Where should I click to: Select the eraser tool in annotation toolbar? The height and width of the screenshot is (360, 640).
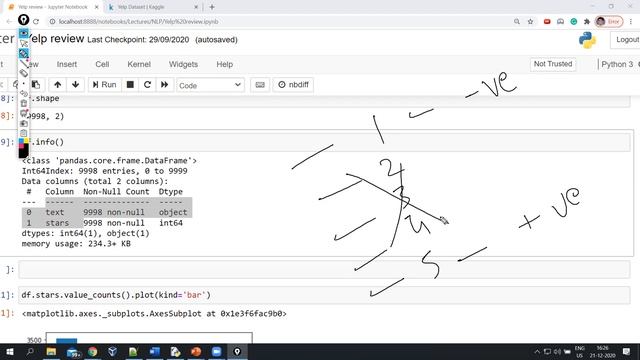point(24,73)
